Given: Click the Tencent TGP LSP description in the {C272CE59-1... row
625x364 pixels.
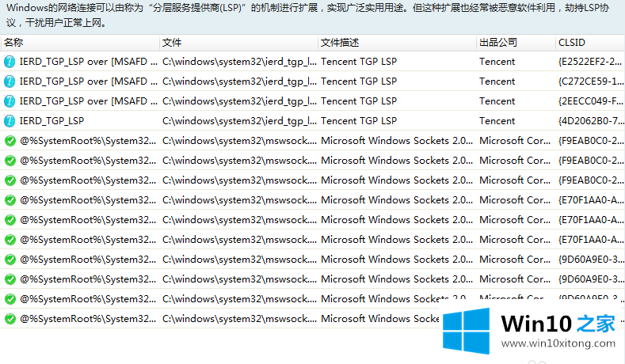Looking at the screenshot, I should [359, 82].
